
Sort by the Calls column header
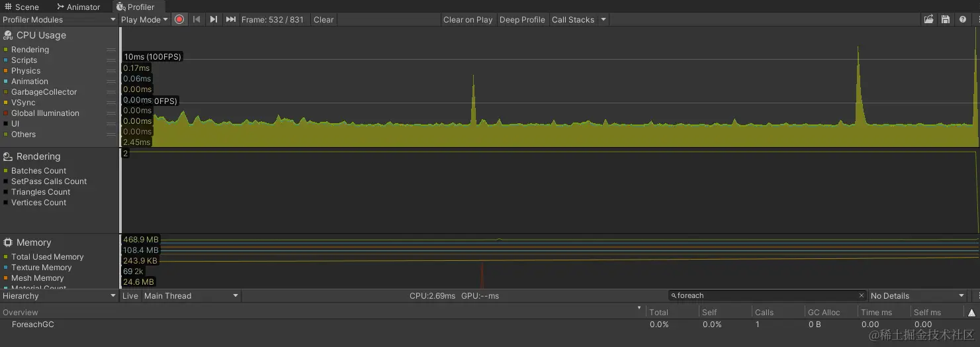point(778,313)
